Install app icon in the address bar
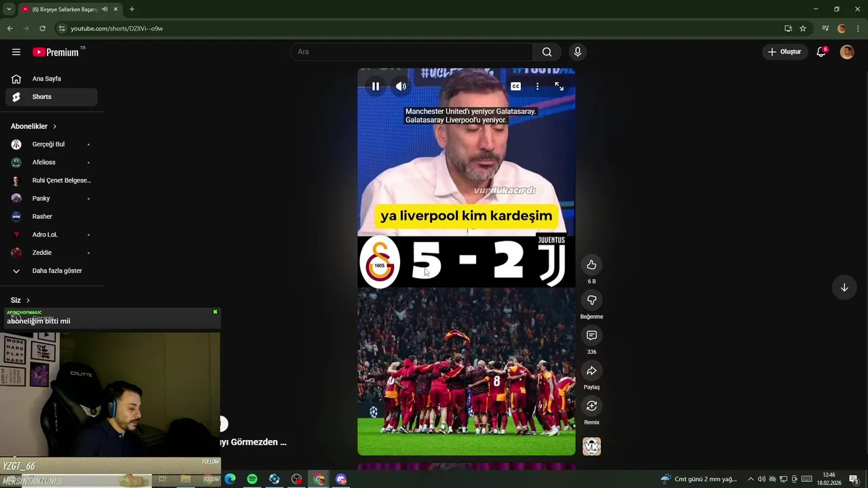The height and width of the screenshot is (488, 868). (x=788, y=28)
